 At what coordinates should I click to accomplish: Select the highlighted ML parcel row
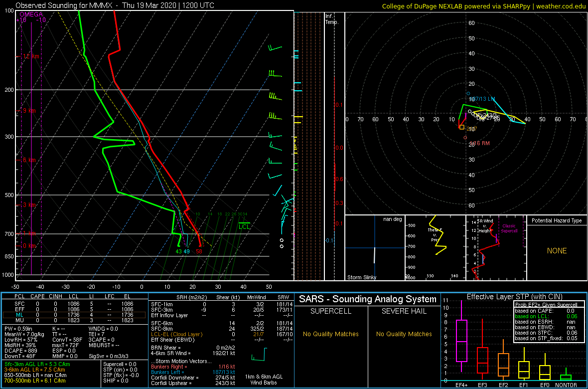pos(74,315)
